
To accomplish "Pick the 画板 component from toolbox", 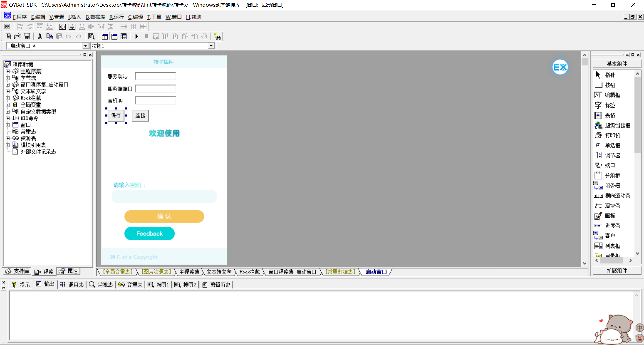I will [610, 216].
